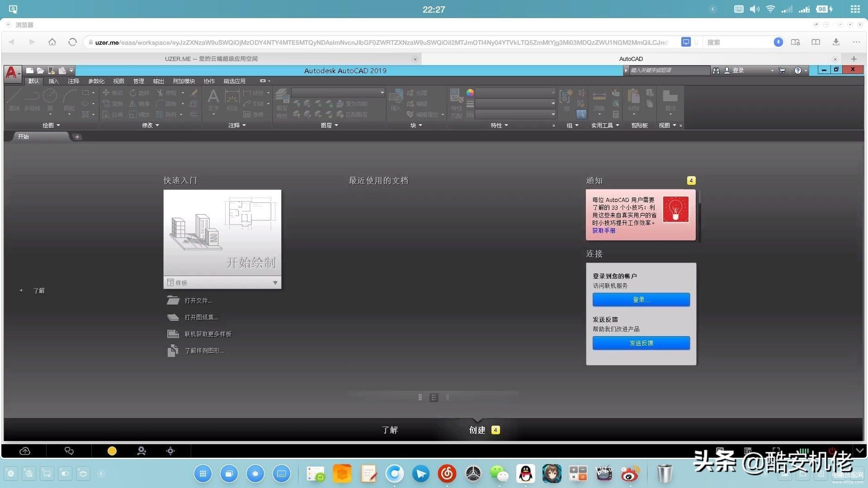Screen dimensions: 868x488
Task: Select the Polyline (多段线) tool
Action: point(32,100)
